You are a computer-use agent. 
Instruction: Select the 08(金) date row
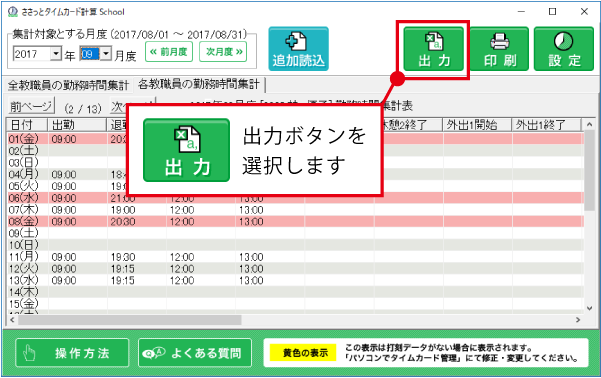pyautogui.click(x=296, y=222)
